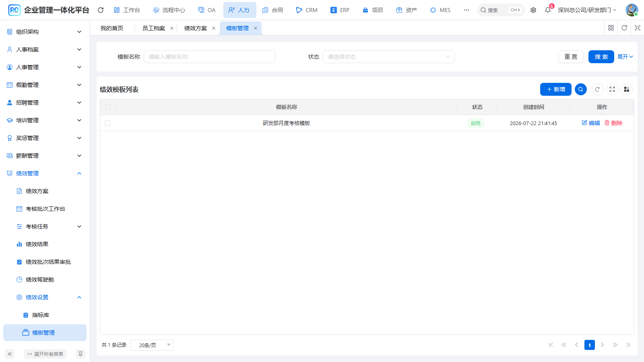Click 展开所有菜单 at sidebar bottom
The width and height of the screenshot is (644, 362).
[45, 354]
